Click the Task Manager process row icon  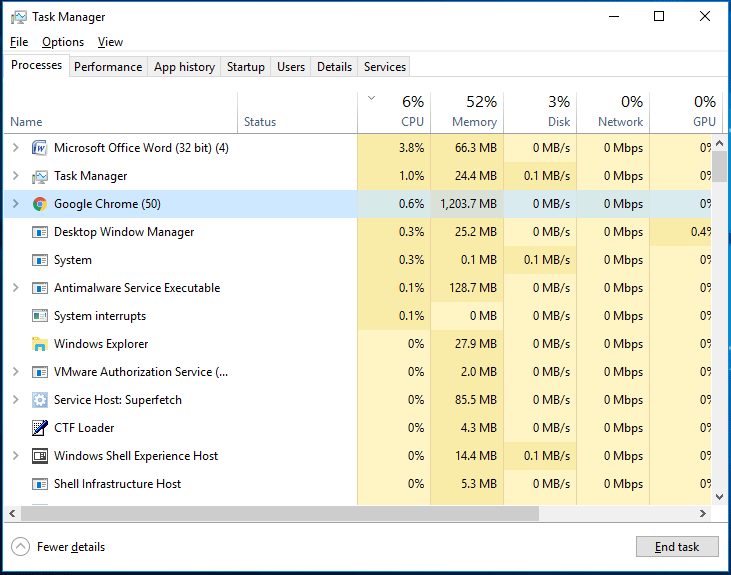(40, 176)
